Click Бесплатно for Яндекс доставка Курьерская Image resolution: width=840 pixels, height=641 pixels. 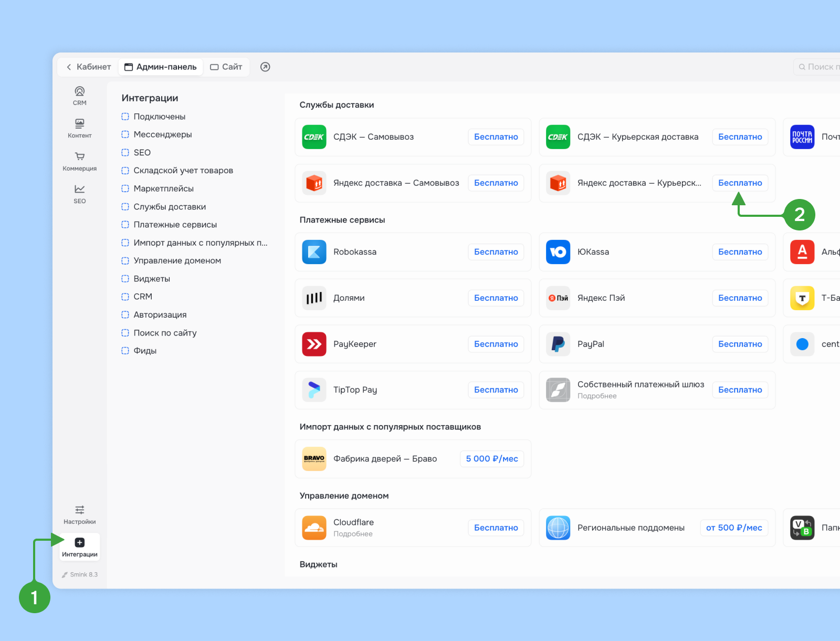pyautogui.click(x=740, y=183)
